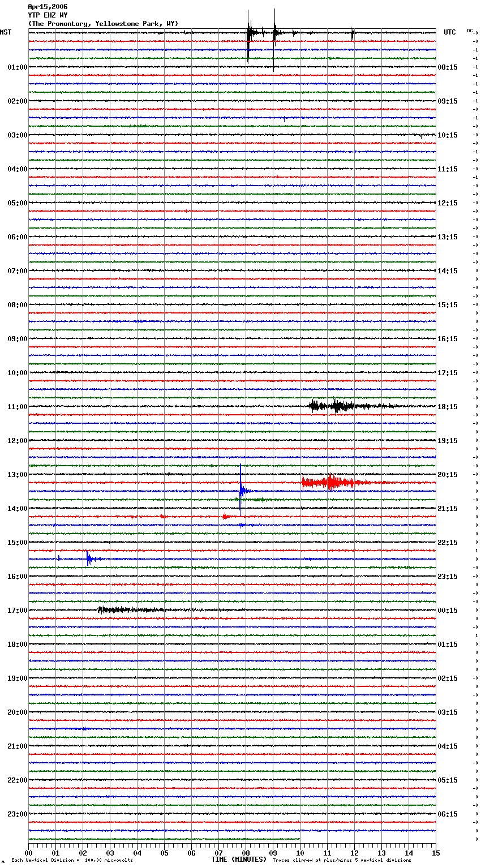Screen dimensions: 481x868
Task: Click minute 08 on the time axis
Action: (246, 853)
